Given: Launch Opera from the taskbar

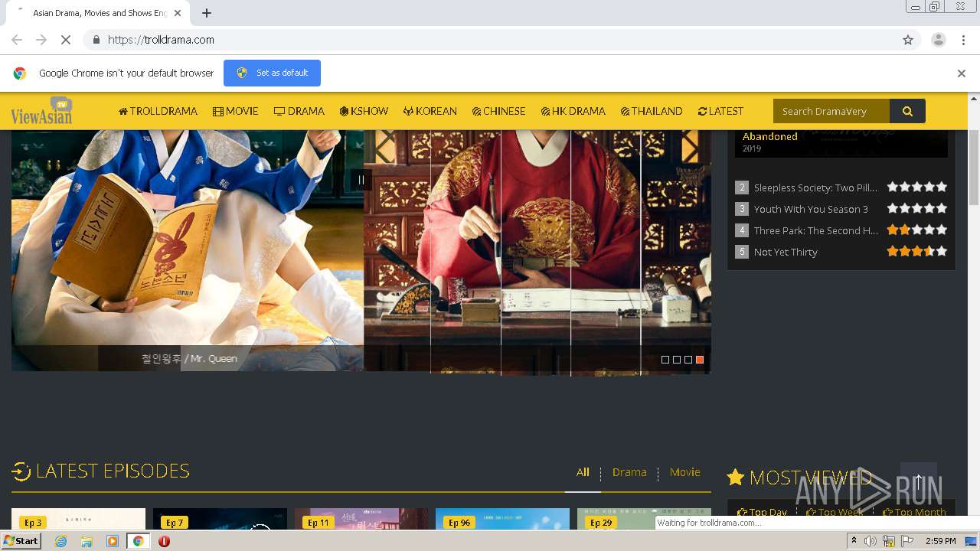Looking at the screenshot, I should tap(164, 541).
